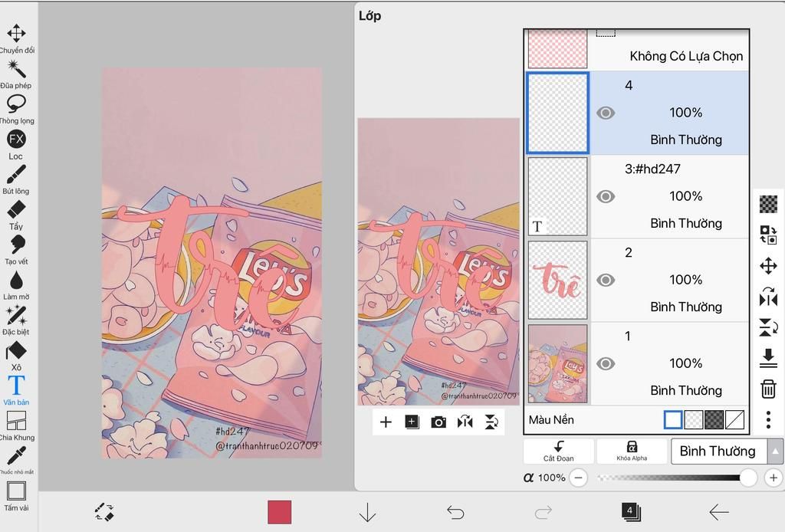Select the Tẩy eraser tool
The width and height of the screenshot is (785, 532).
[16, 215]
